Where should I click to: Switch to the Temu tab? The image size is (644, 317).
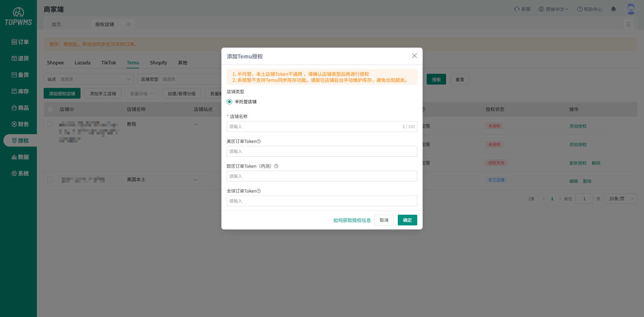[133, 63]
